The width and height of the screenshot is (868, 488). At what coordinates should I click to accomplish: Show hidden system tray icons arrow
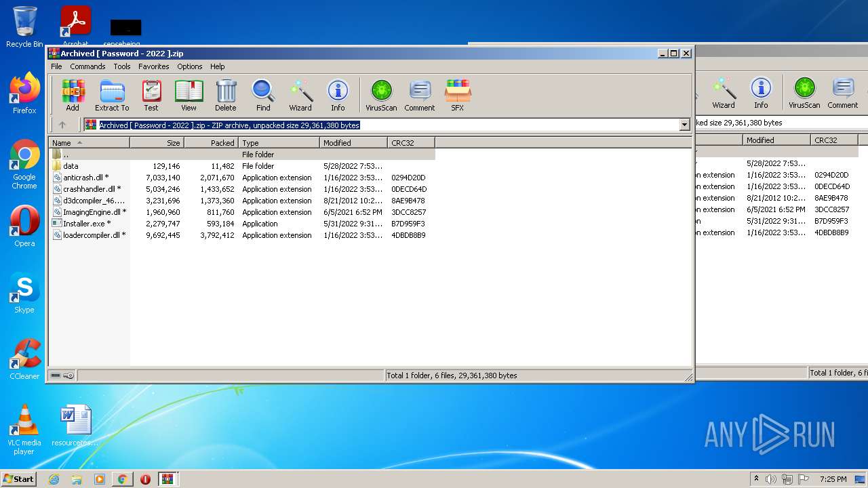756,479
